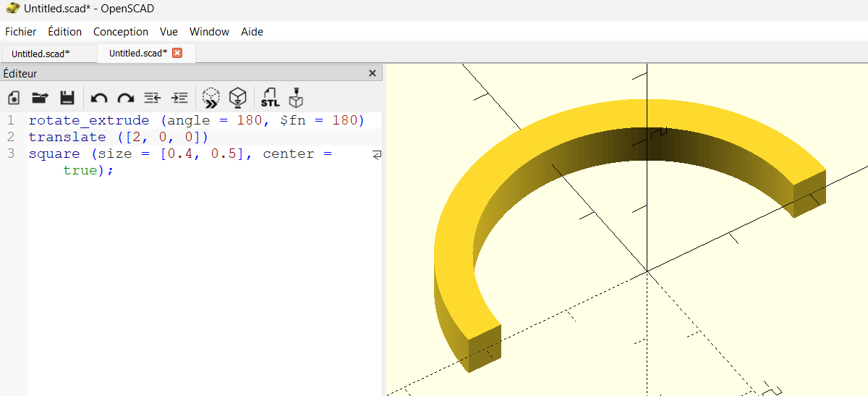Click the [2, 0, 0] translate vector
The image size is (868, 396).
163,137
